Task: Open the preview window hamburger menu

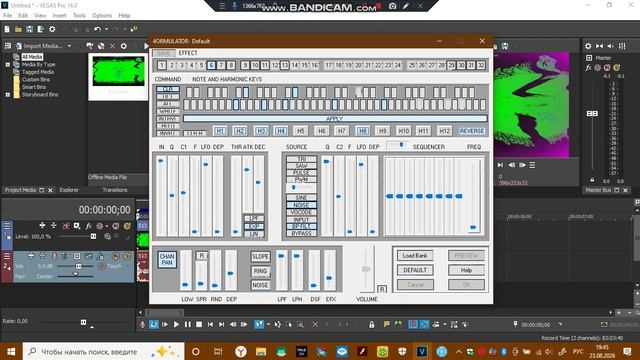Action: click(x=532, y=165)
